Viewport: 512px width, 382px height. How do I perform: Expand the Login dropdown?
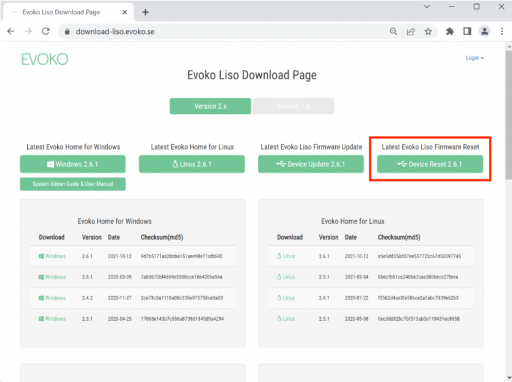(475, 58)
